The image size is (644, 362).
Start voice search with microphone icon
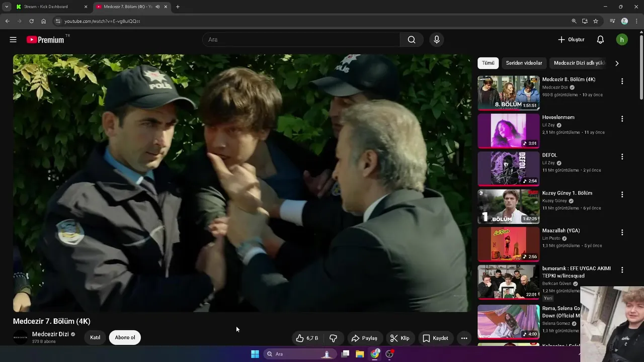[437, 40]
